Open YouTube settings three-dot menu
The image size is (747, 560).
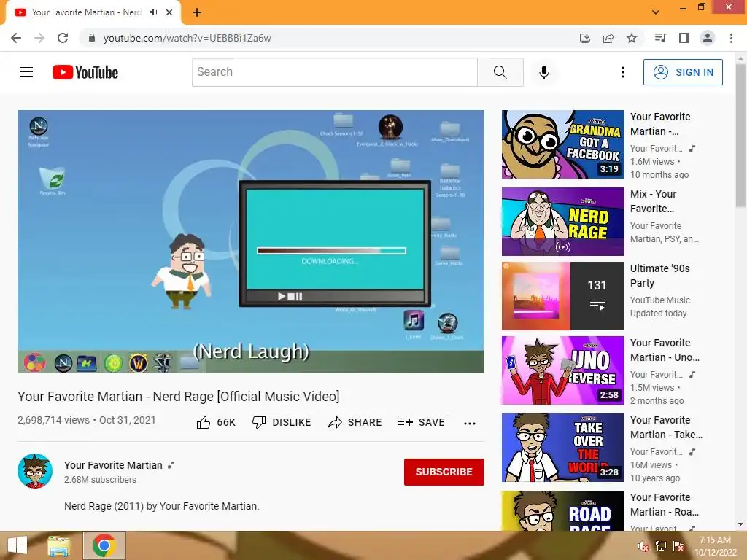[x=622, y=72]
